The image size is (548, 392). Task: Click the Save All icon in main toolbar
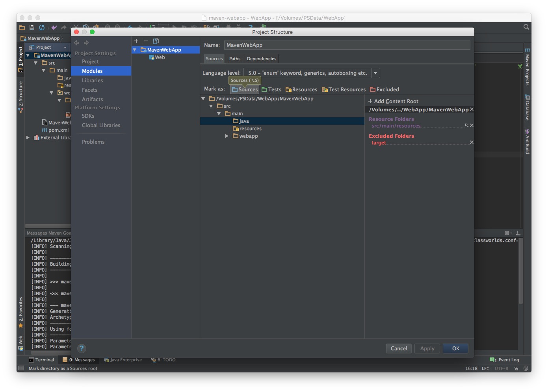tap(32, 27)
